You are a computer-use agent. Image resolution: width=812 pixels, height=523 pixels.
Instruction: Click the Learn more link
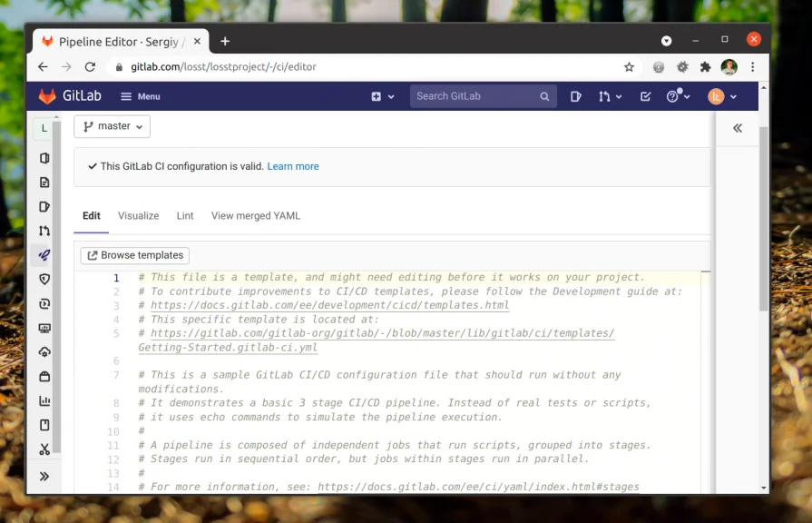click(x=293, y=166)
